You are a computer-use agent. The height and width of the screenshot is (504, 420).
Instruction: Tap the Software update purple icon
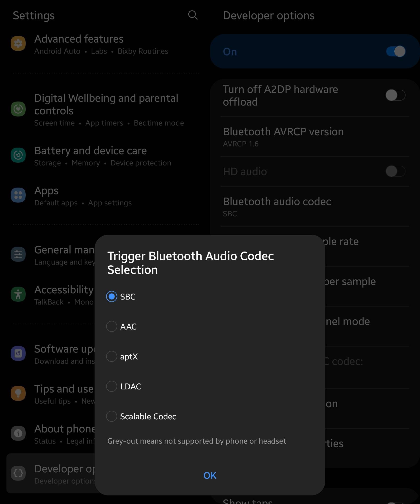(x=18, y=353)
